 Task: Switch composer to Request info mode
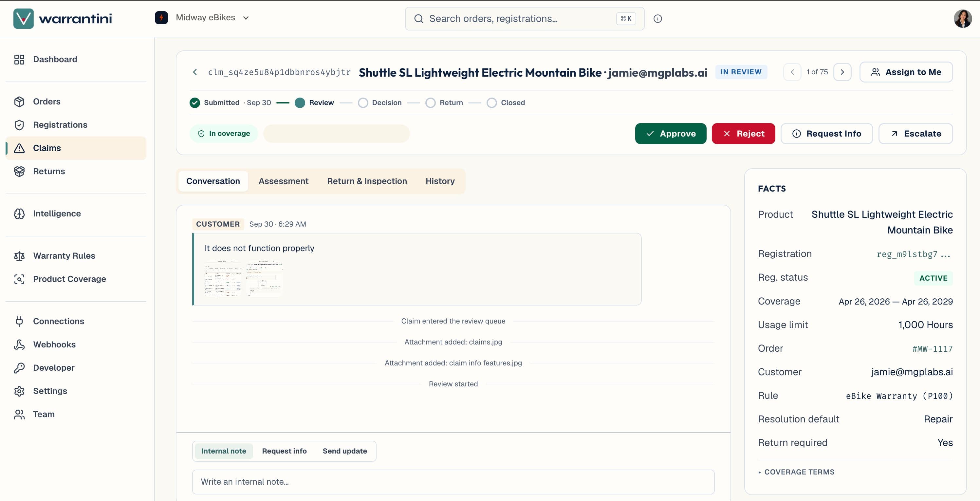[284, 451]
